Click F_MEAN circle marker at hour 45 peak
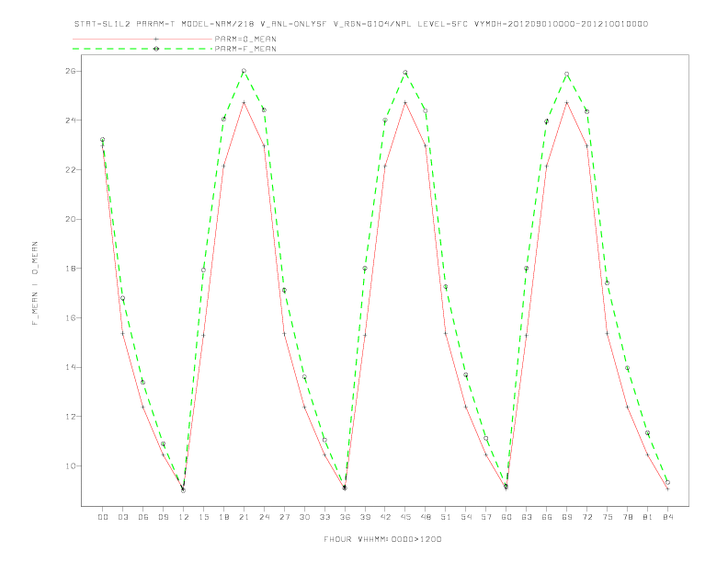 405,73
